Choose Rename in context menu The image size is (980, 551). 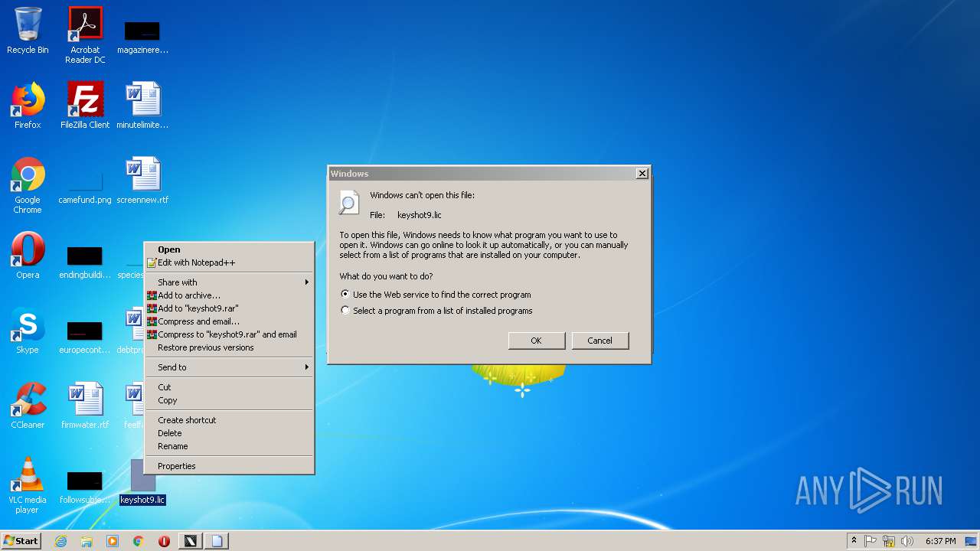(229, 446)
